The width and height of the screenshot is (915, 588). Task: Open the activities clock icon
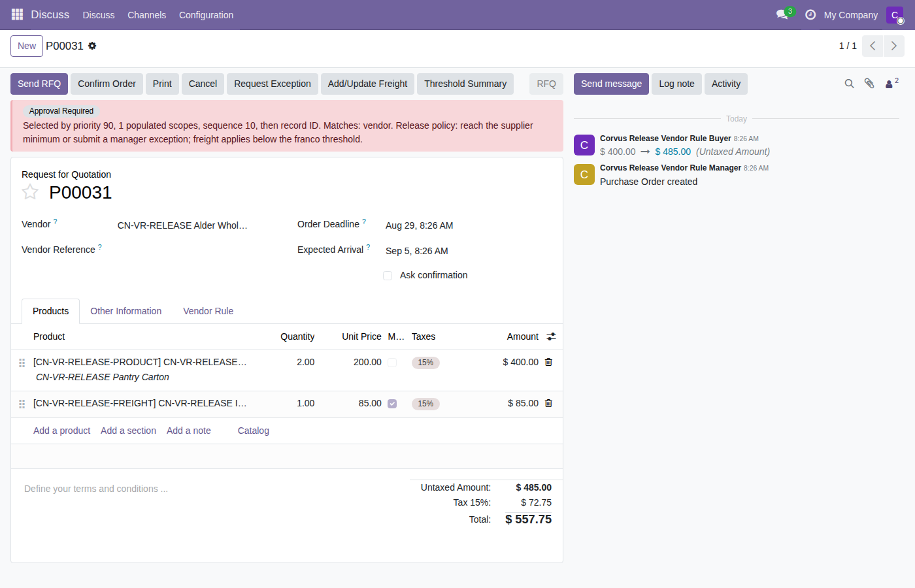[810, 14]
